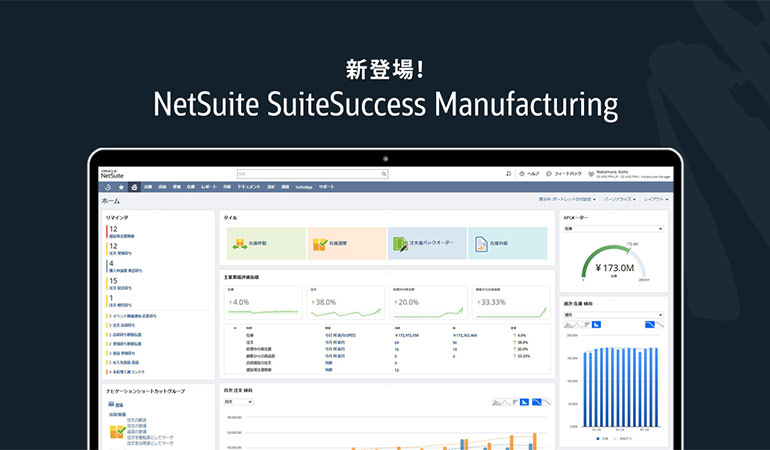Open the Nakamura, Kaito account menu
Screen dimensions: 770x450
tap(633, 174)
